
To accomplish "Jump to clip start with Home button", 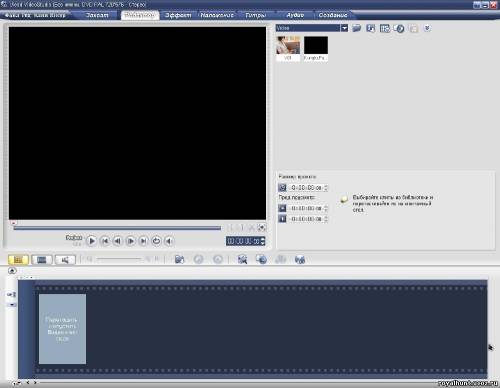I will pyautogui.click(x=105, y=241).
